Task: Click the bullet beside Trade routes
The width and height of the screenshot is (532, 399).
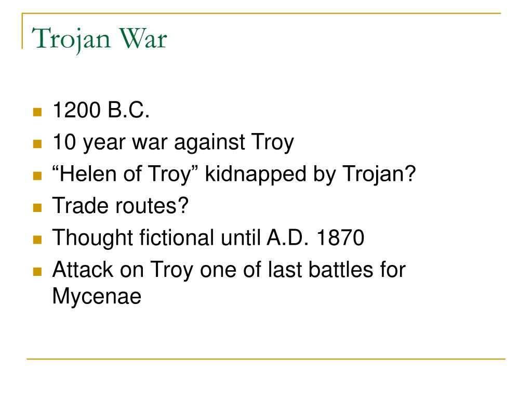Action: [37, 208]
